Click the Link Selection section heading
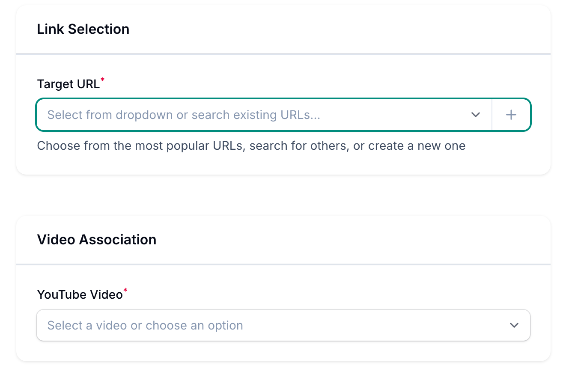566x392 pixels. click(x=83, y=29)
